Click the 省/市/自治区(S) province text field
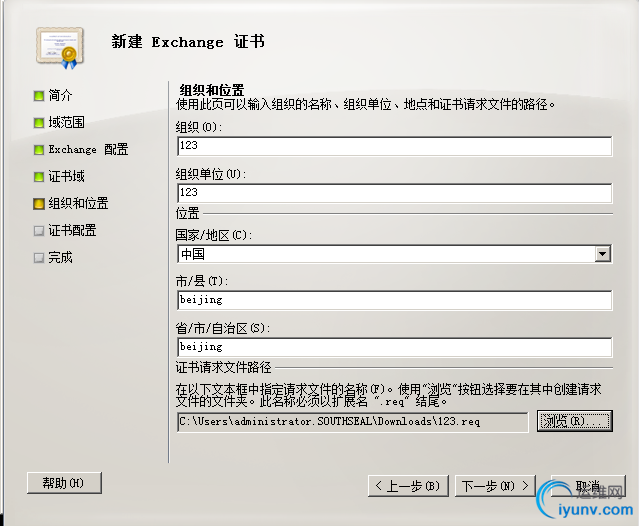Image resolution: width=639 pixels, height=526 pixels. [394, 347]
